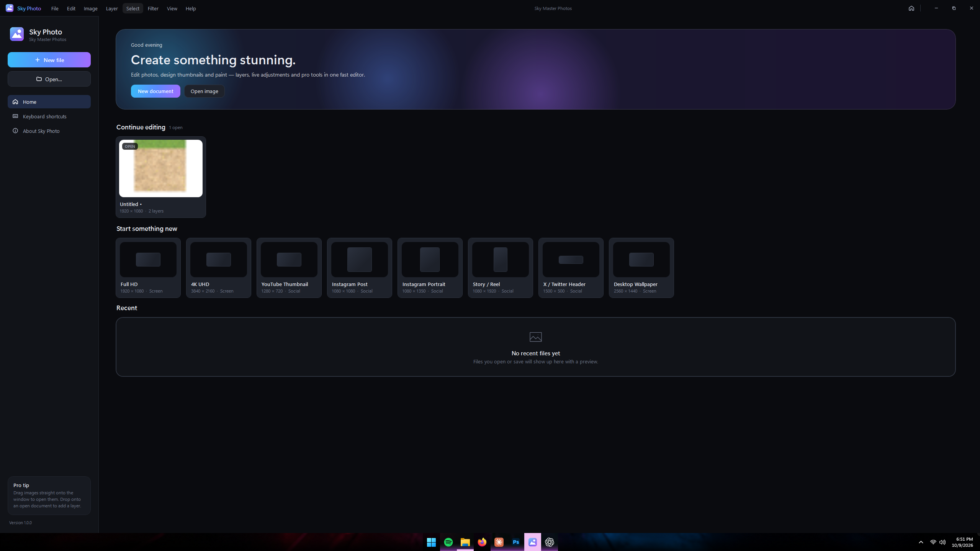This screenshot has height=551, width=980.
Task: Choose the Desktop Wallpaper preset
Action: coord(641,268)
